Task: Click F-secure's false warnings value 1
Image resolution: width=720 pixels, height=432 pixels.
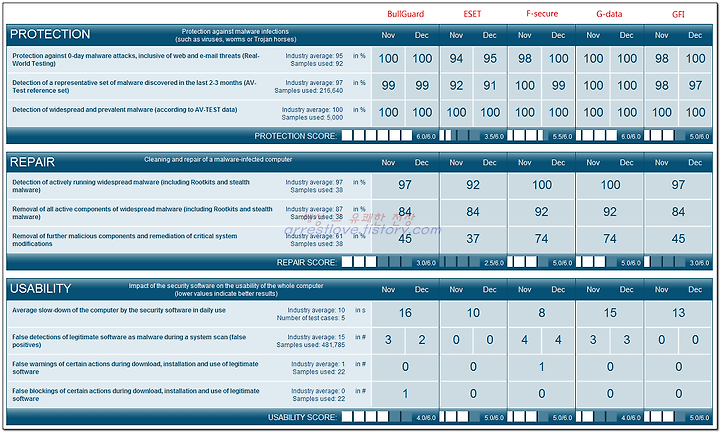Action: (x=541, y=367)
